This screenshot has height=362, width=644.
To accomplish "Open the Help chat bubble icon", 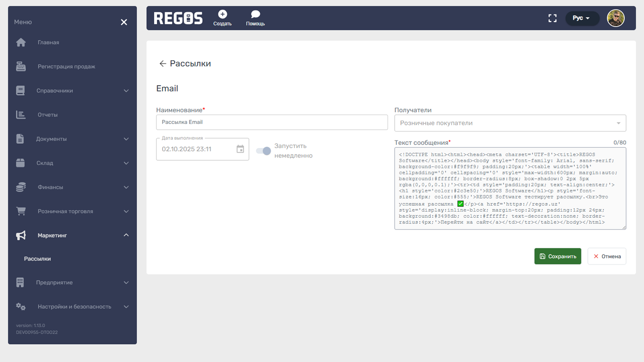I will click(x=255, y=15).
